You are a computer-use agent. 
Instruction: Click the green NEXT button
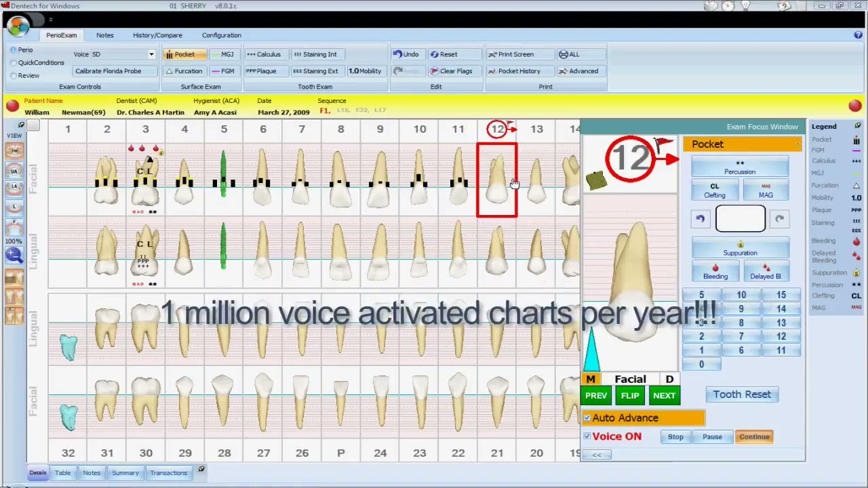(x=665, y=396)
